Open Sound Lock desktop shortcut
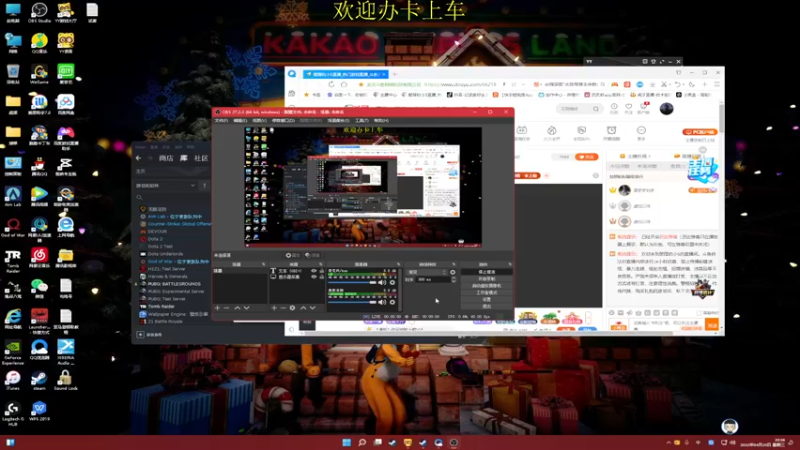 (65, 380)
